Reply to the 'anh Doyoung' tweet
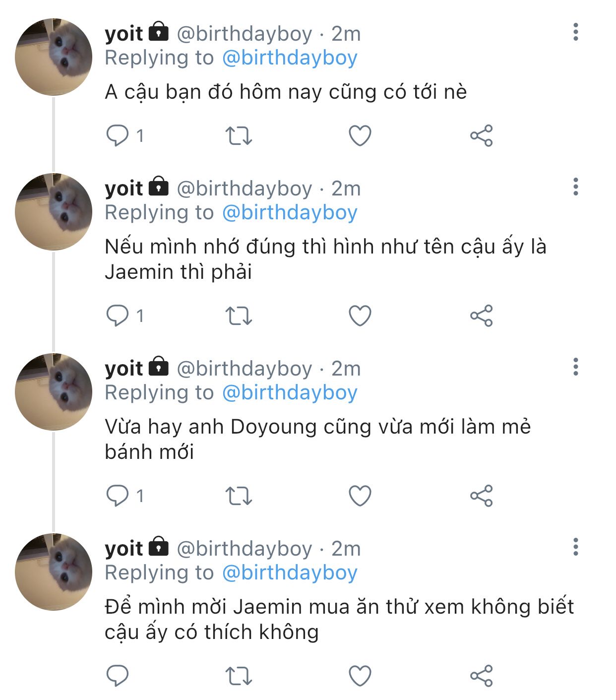Image resolution: width=616 pixels, height=700 pixels. coord(118,496)
